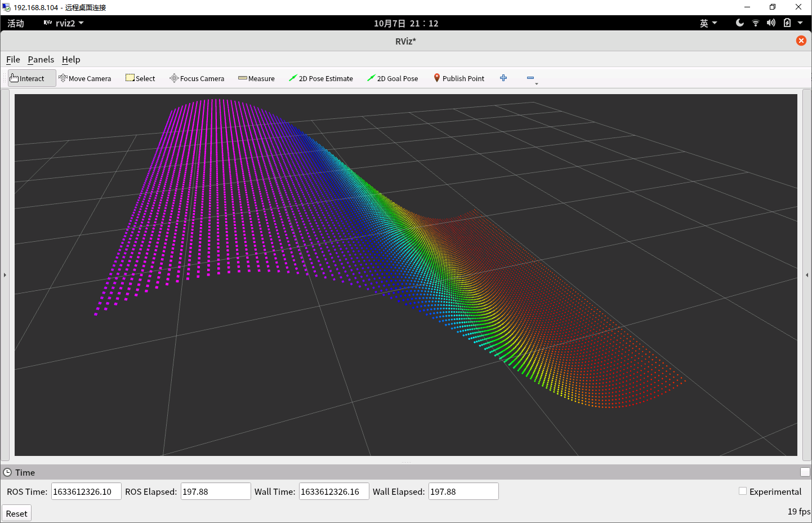This screenshot has height=523, width=812.
Task: Click the remote desktop connection icon
Action: click(x=6, y=7)
